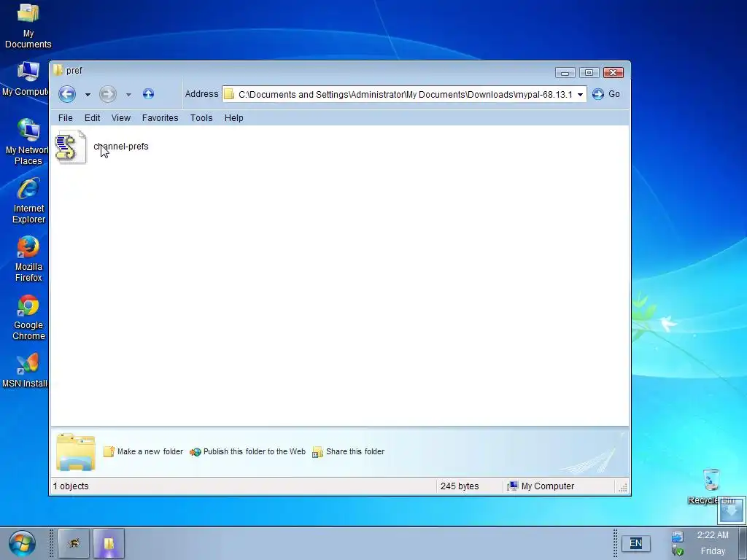This screenshot has width=747, height=560.
Task: Select MSN Install desktop shortcut
Action: 26,370
